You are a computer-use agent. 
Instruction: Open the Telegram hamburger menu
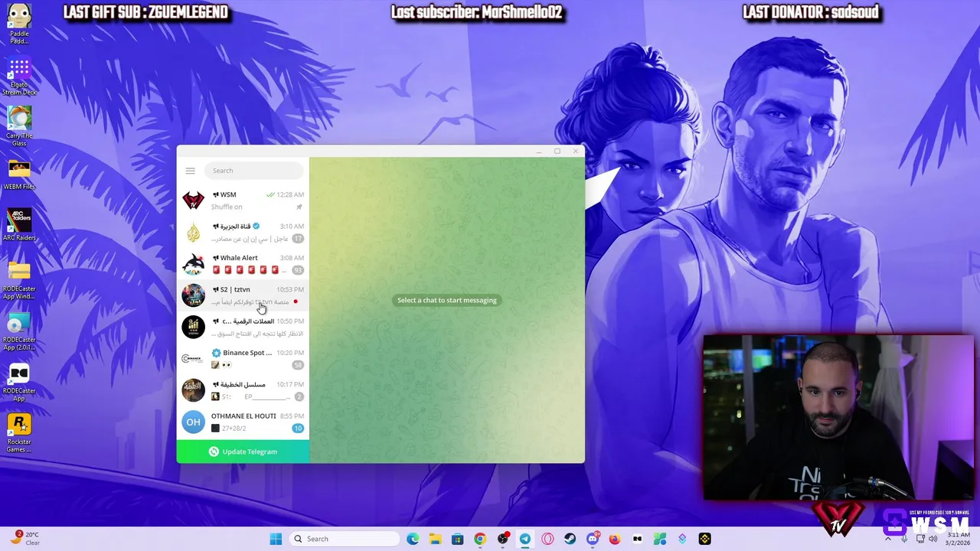click(x=191, y=171)
